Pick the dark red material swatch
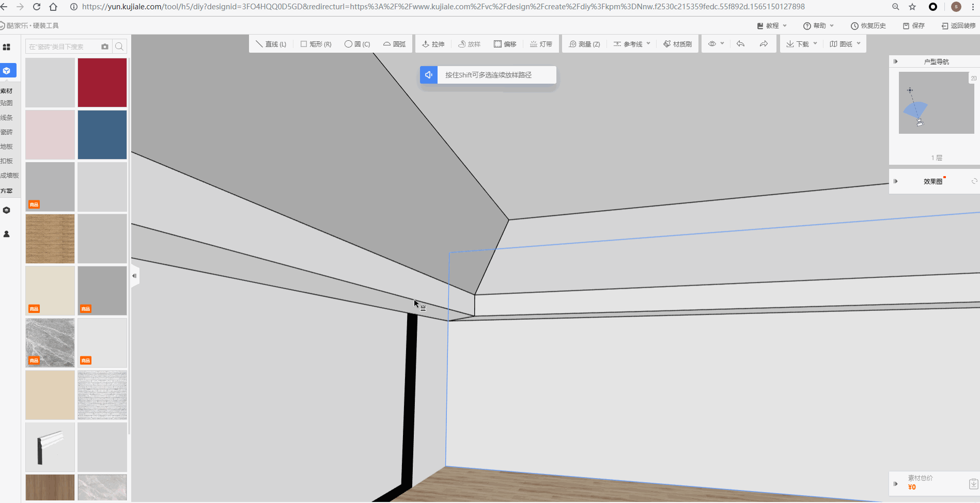This screenshot has width=980, height=503. (x=102, y=83)
